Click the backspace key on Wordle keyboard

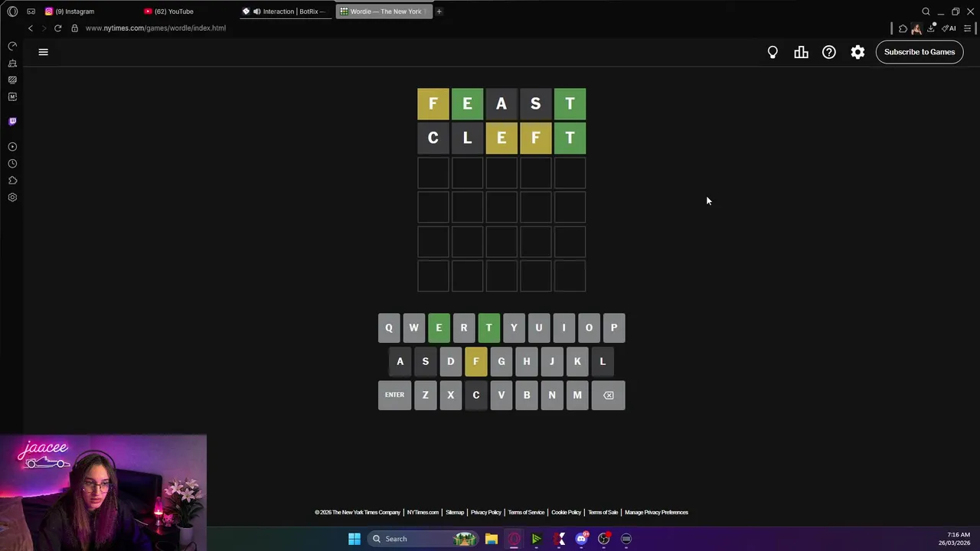608,395
